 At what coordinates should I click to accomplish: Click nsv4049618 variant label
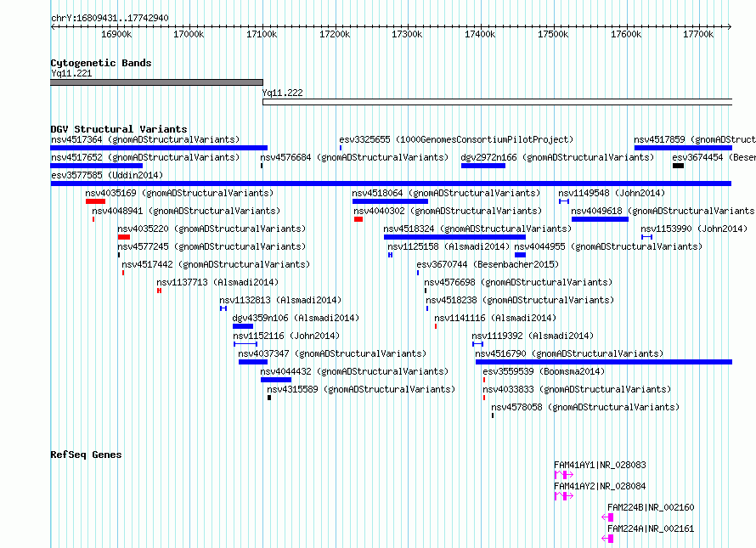pyautogui.click(x=663, y=211)
